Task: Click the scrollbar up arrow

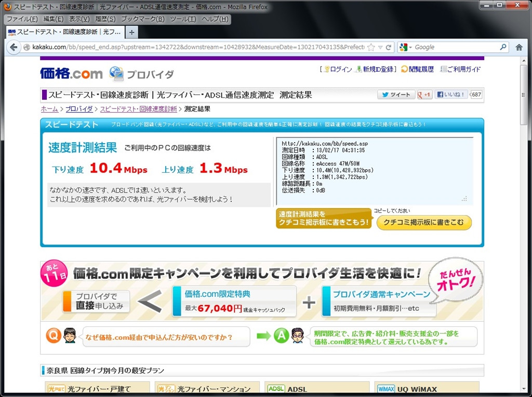Action: (x=525, y=60)
